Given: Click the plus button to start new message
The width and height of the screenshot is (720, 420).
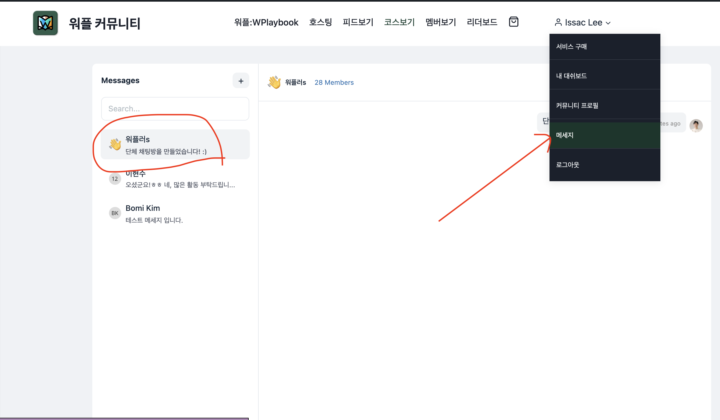Looking at the screenshot, I should [x=241, y=81].
